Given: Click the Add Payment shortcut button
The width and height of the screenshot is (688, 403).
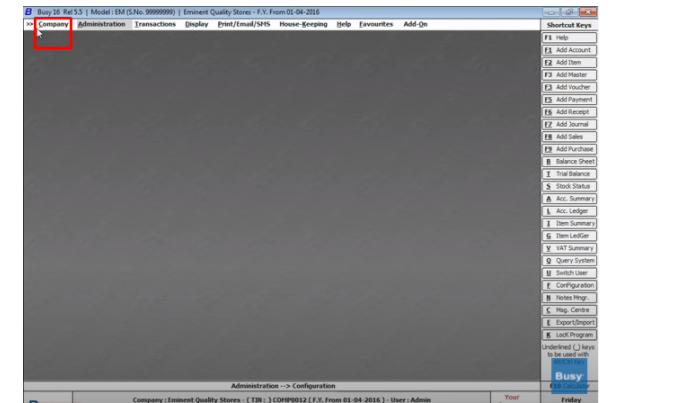Looking at the screenshot, I should [x=569, y=100].
